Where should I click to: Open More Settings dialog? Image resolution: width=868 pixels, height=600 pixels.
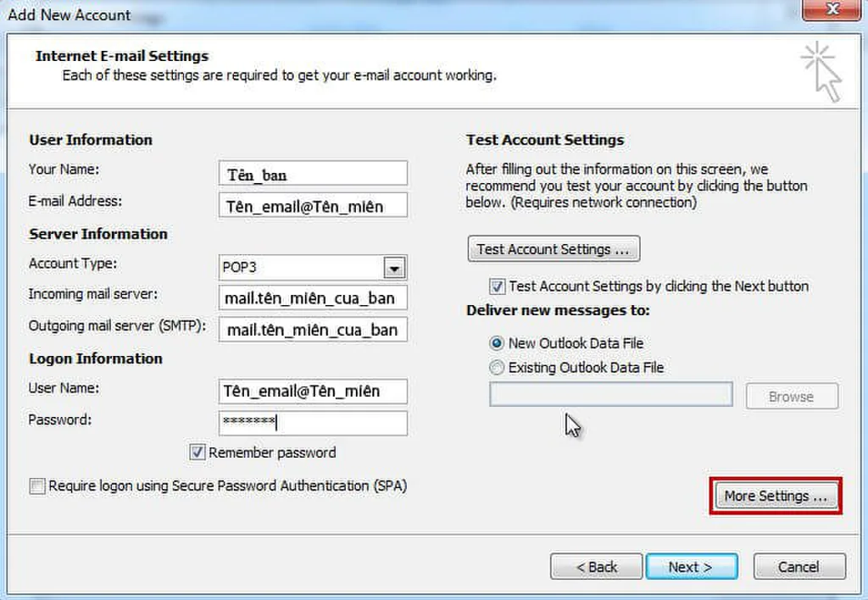pos(776,496)
